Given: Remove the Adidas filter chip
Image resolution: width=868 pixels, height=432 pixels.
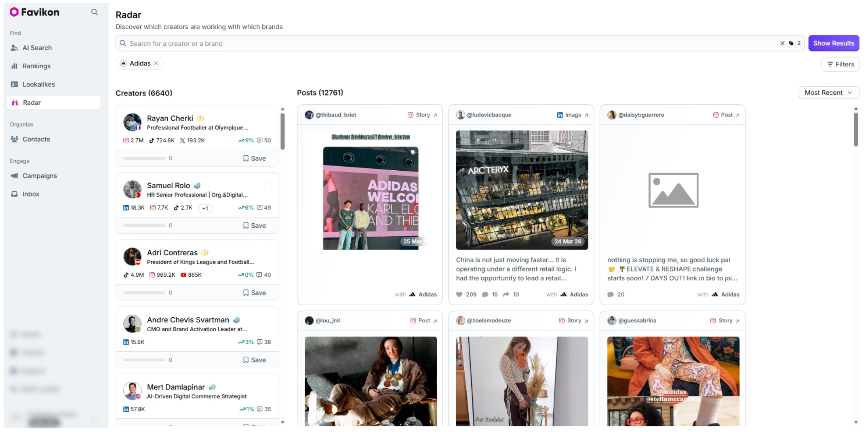Looking at the screenshot, I should coord(156,64).
